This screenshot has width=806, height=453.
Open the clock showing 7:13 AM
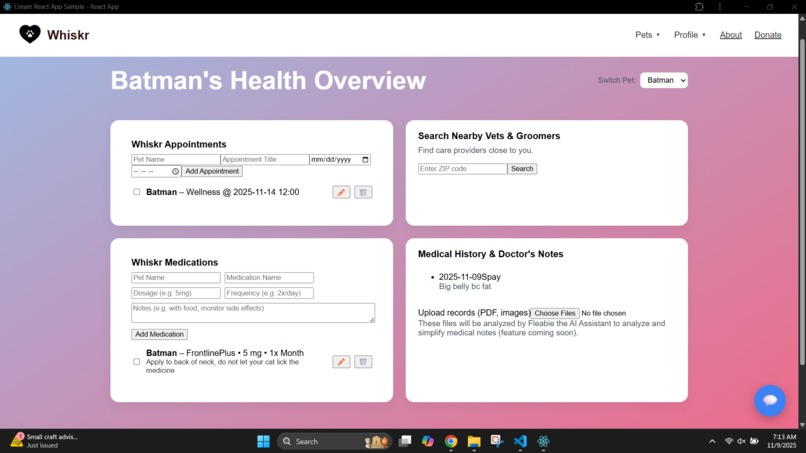click(x=781, y=441)
